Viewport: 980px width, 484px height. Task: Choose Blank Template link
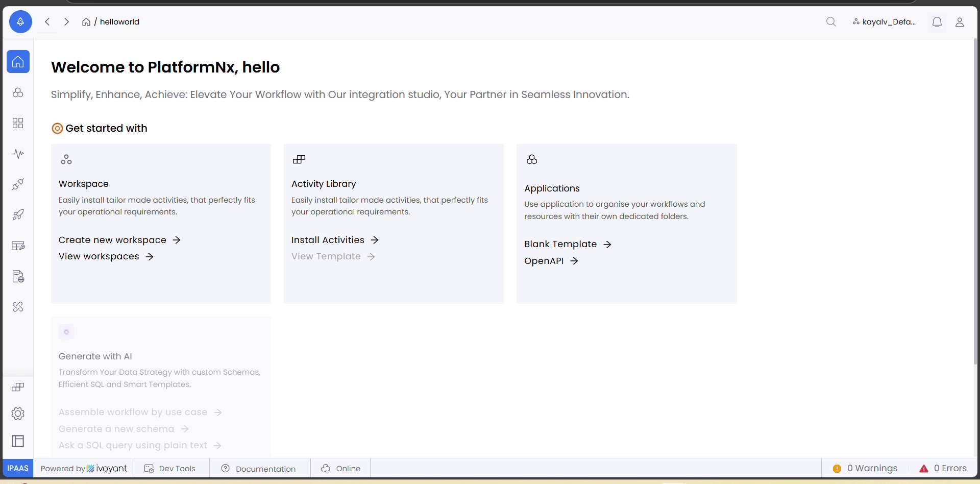pyautogui.click(x=568, y=244)
